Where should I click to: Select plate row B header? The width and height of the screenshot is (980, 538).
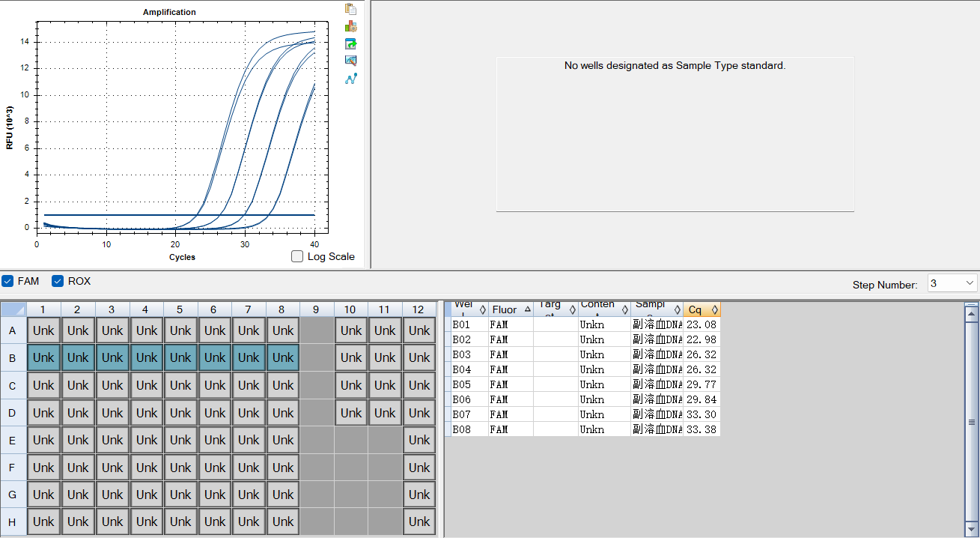13,358
